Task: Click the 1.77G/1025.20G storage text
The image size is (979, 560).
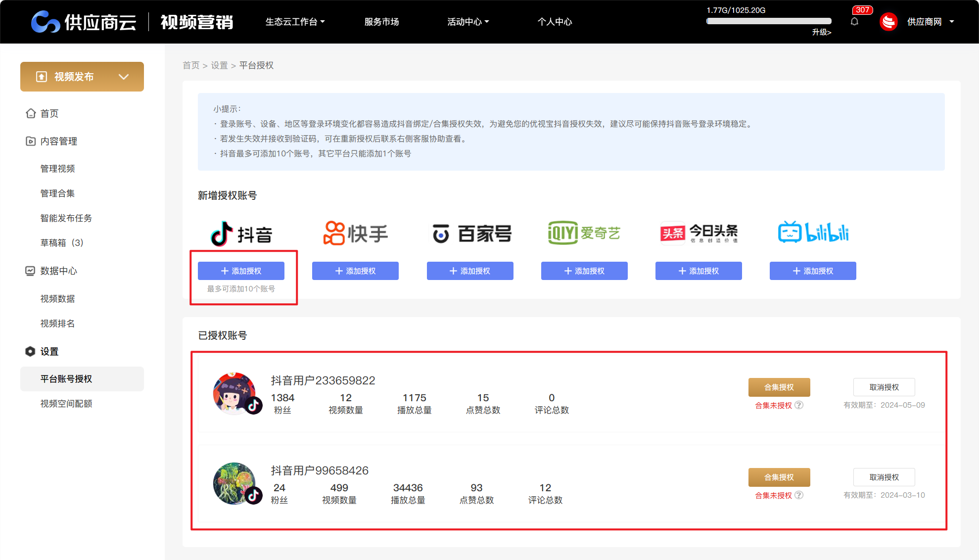Action: pos(736,10)
